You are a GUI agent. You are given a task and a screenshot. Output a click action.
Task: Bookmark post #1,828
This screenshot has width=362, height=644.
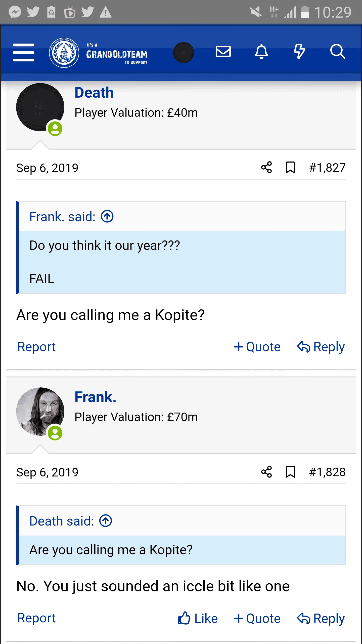pos(290,472)
